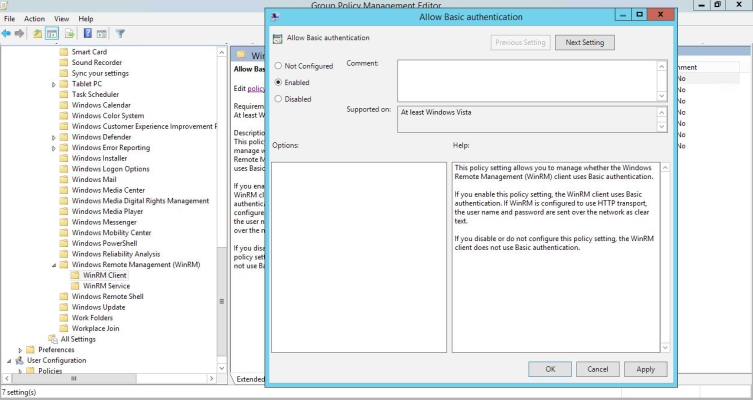Select Windows Remote Shell in the tree
The image size is (753, 400).
108,296
